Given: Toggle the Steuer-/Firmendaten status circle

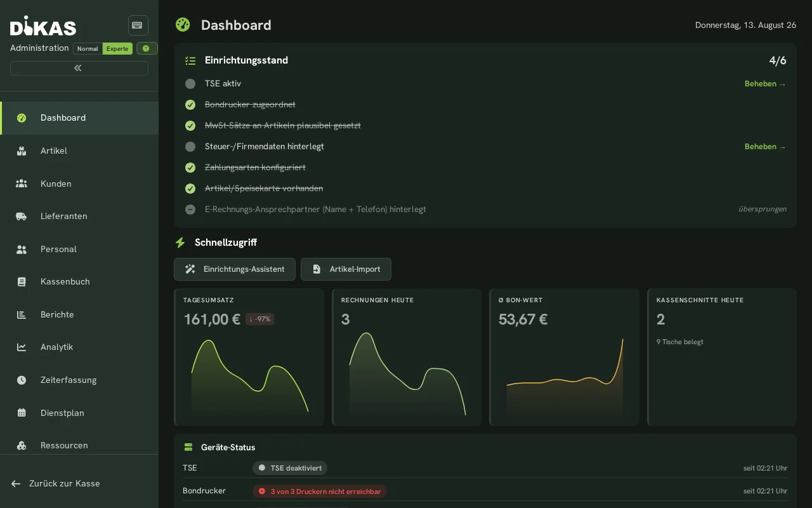Looking at the screenshot, I should (x=190, y=147).
